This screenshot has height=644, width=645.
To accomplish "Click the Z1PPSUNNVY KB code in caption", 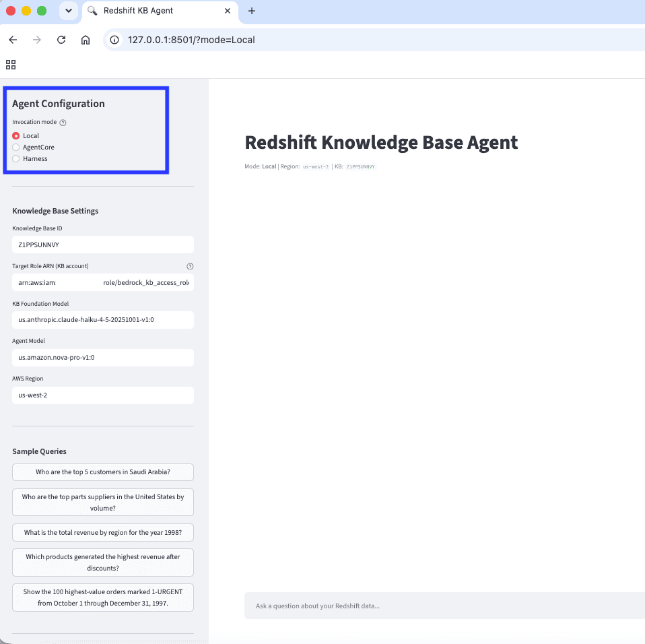I will 360,167.
